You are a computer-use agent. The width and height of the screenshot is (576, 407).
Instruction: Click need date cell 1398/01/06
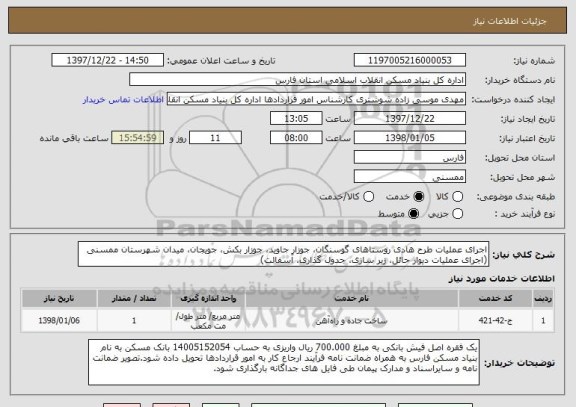point(59,321)
